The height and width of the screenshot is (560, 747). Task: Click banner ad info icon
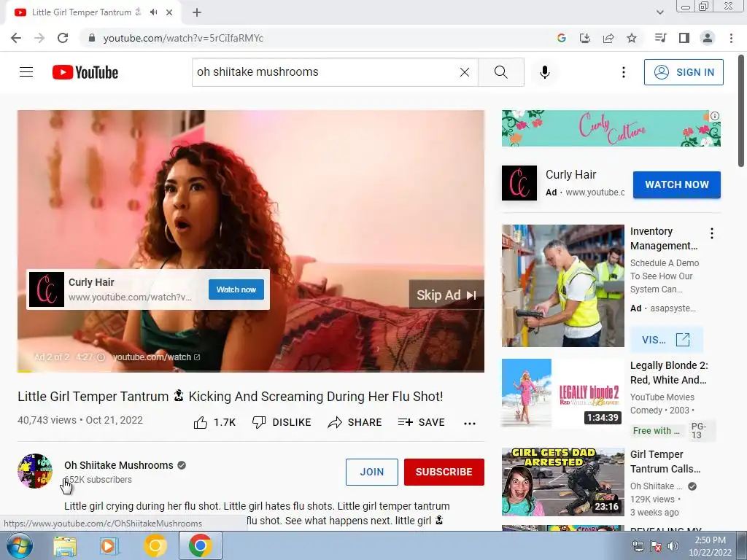[x=715, y=116]
